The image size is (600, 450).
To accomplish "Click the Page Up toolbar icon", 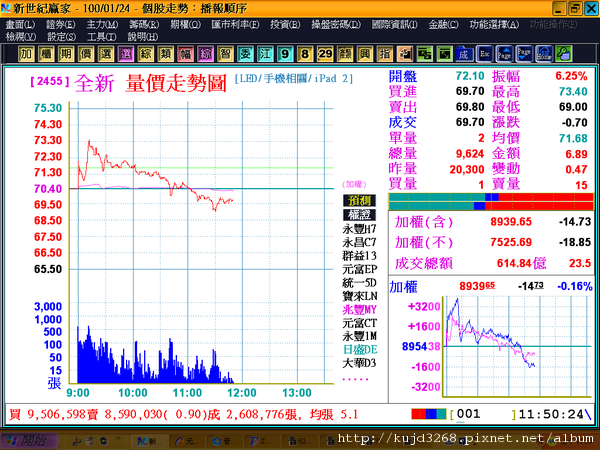I will [504, 54].
